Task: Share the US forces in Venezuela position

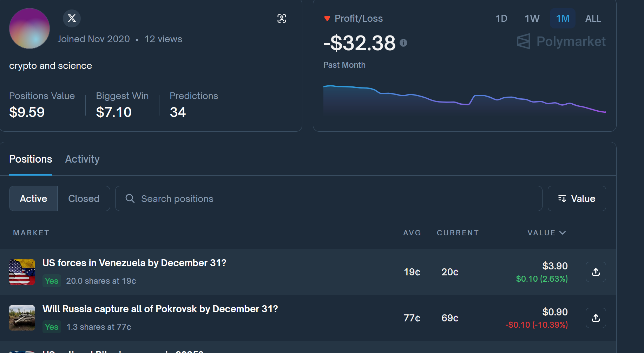Action: point(596,272)
